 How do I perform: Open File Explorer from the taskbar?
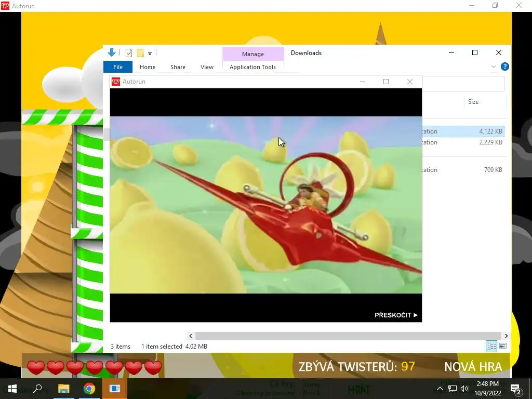(63, 389)
